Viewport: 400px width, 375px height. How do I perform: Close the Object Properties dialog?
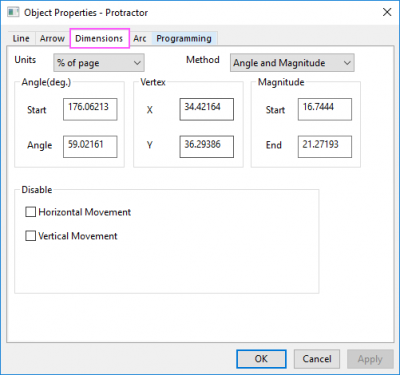(x=387, y=12)
